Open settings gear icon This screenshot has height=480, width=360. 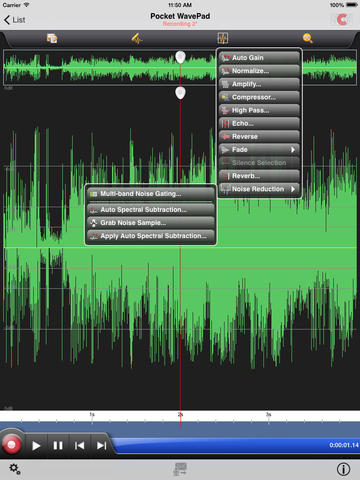15,469
